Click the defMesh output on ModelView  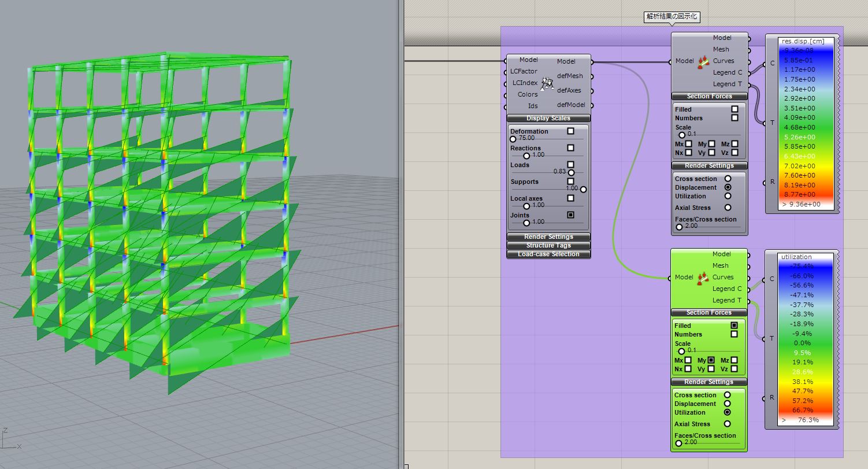tap(570, 76)
